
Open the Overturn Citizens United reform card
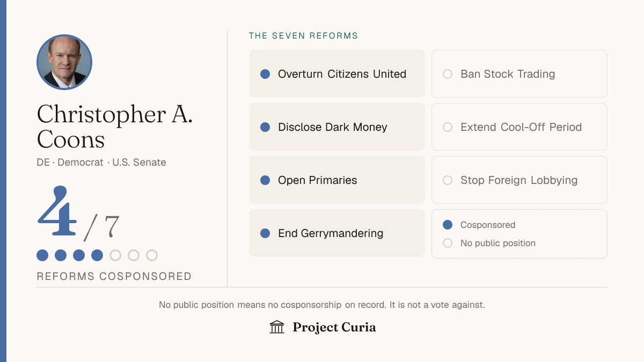[x=337, y=74]
